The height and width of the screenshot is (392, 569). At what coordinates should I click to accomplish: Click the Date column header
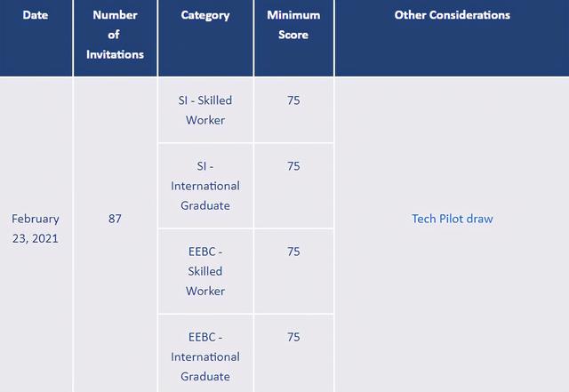click(36, 15)
